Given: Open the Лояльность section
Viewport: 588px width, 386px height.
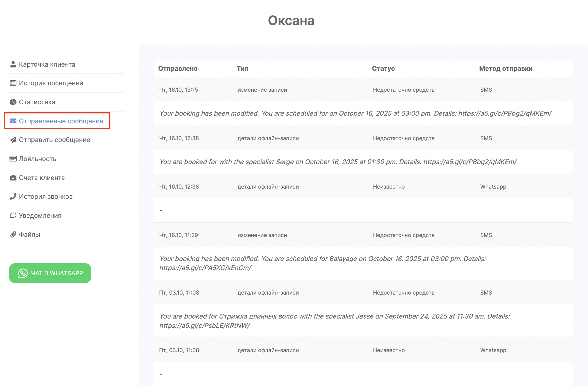Looking at the screenshot, I should coord(37,159).
